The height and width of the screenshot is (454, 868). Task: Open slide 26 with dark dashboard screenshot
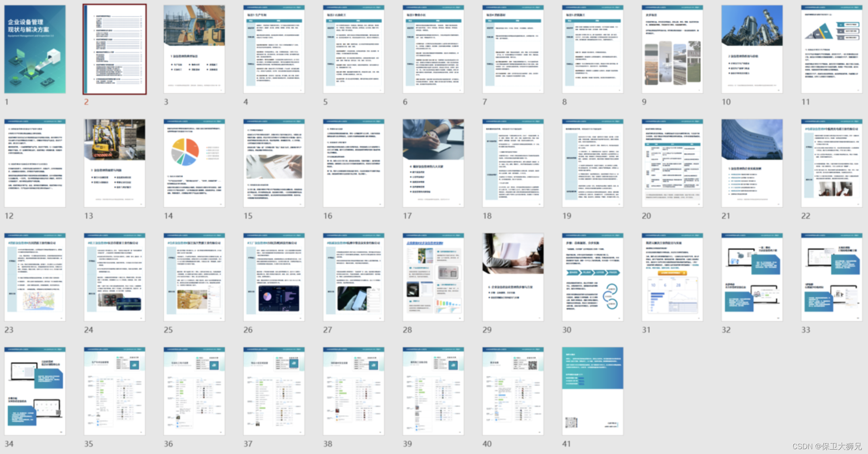(x=274, y=277)
